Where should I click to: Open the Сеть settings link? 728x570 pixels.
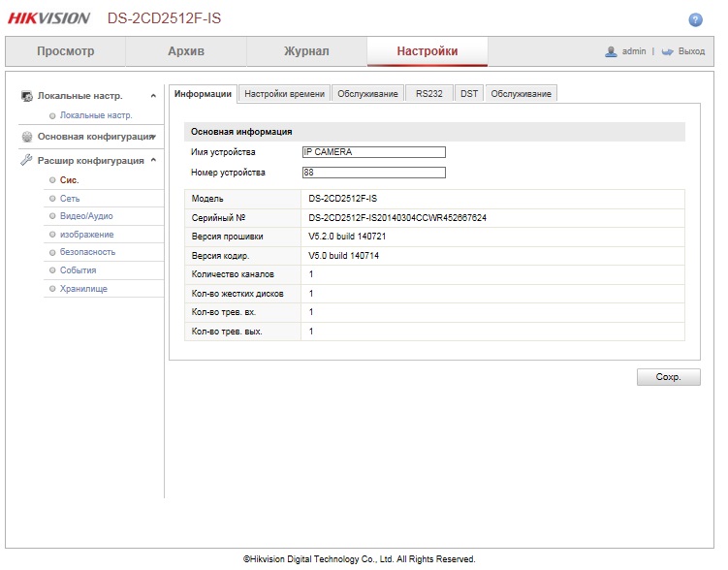70,198
